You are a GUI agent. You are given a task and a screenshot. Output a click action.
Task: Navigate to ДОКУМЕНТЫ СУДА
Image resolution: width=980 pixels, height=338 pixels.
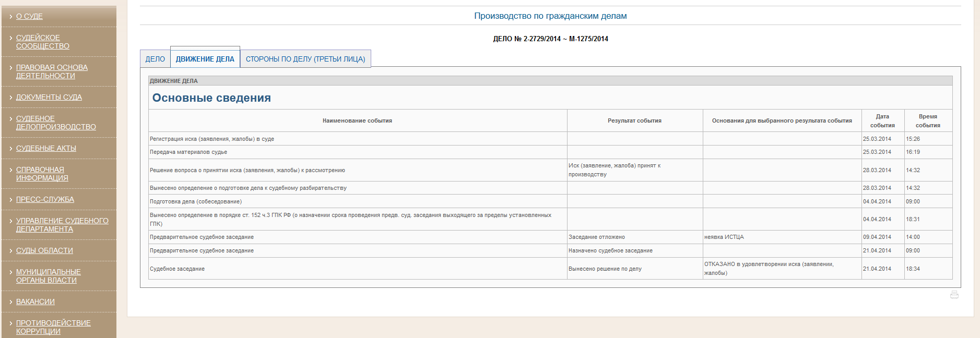pos(49,97)
